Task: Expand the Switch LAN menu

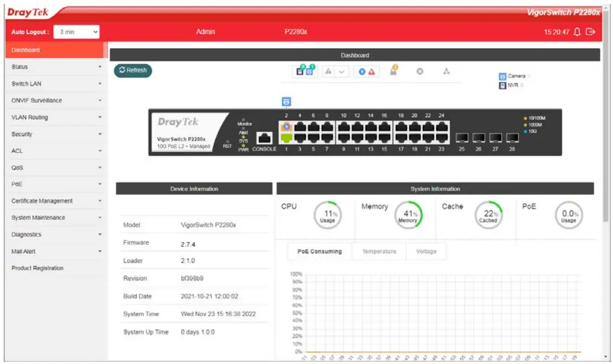Action: 56,83
